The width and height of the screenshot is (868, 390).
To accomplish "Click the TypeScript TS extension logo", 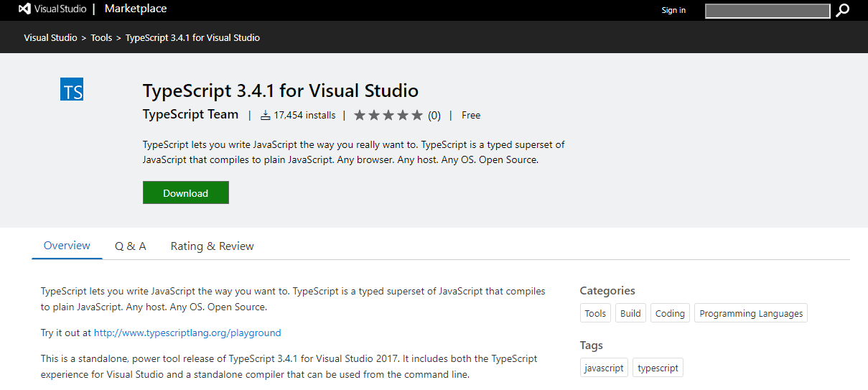I will (x=72, y=89).
